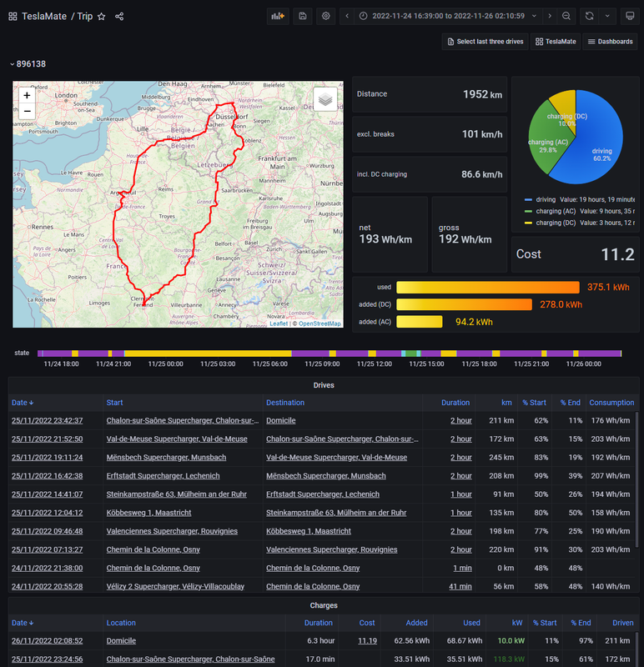Select the 1952 km distance value
Viewport: 644px width, 667px height.
click(x=482, y=94)
